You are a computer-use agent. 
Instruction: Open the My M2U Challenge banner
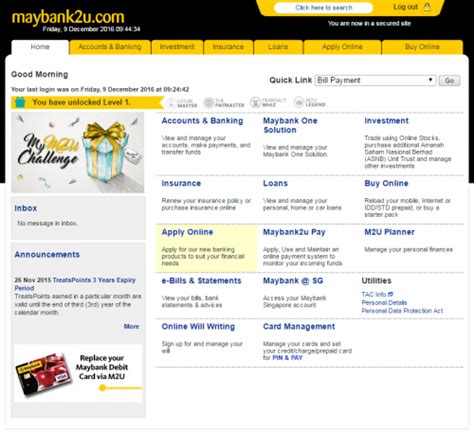pos(78,152)
